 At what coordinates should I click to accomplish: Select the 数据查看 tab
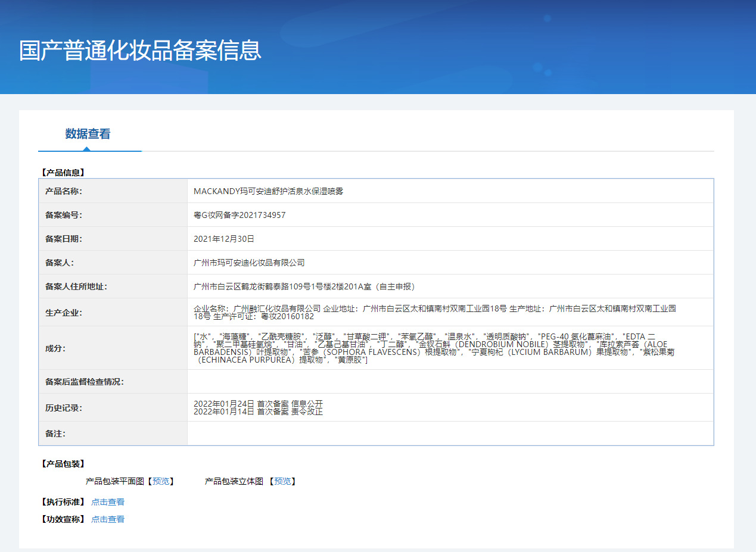pos(88,133)
